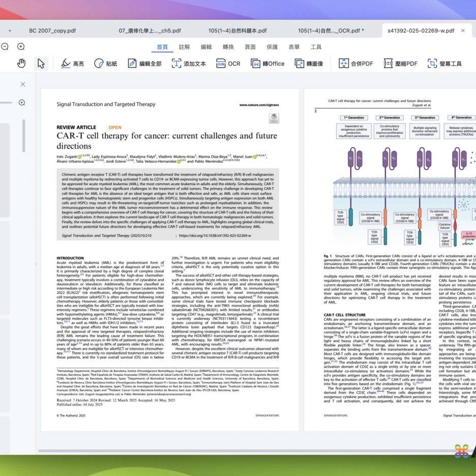This screenshot has height=476, width=476.
Task: Select the Hand pan tool
Action: point(21,64)
